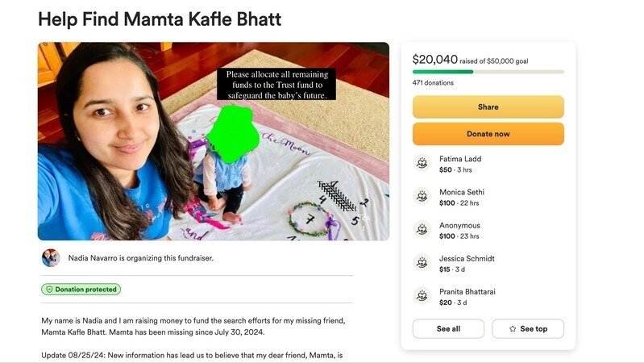644x363 pixels.
Task: Open the main fundraiser photo
Action: tap(213, 141)
